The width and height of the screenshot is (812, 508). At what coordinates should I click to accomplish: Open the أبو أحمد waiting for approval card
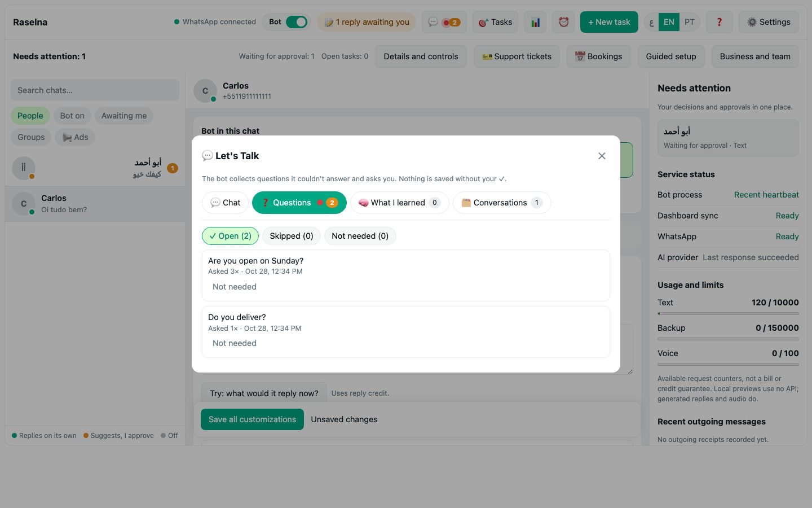[728, 138]
